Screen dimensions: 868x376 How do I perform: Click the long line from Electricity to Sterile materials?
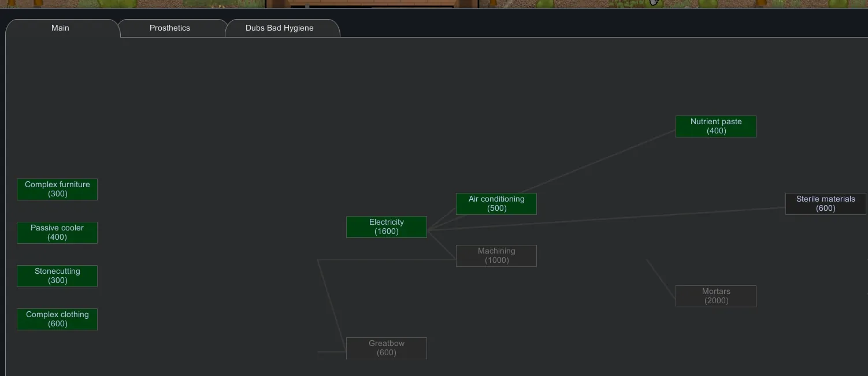(607, 218)
